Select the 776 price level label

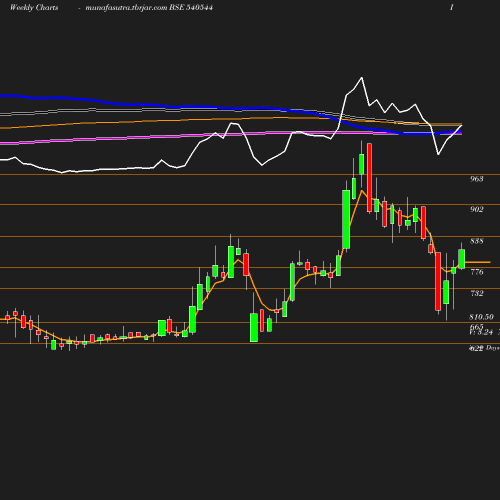(477, 272)
